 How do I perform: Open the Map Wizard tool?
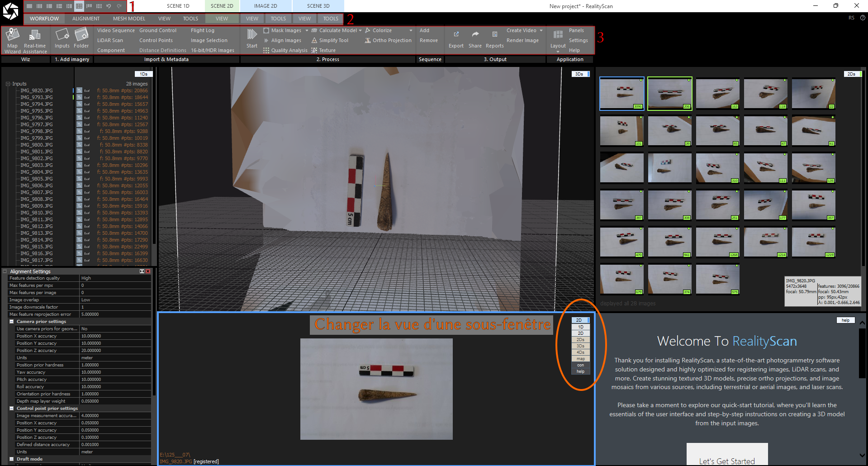pyautogui.click(x=13, y=40)
